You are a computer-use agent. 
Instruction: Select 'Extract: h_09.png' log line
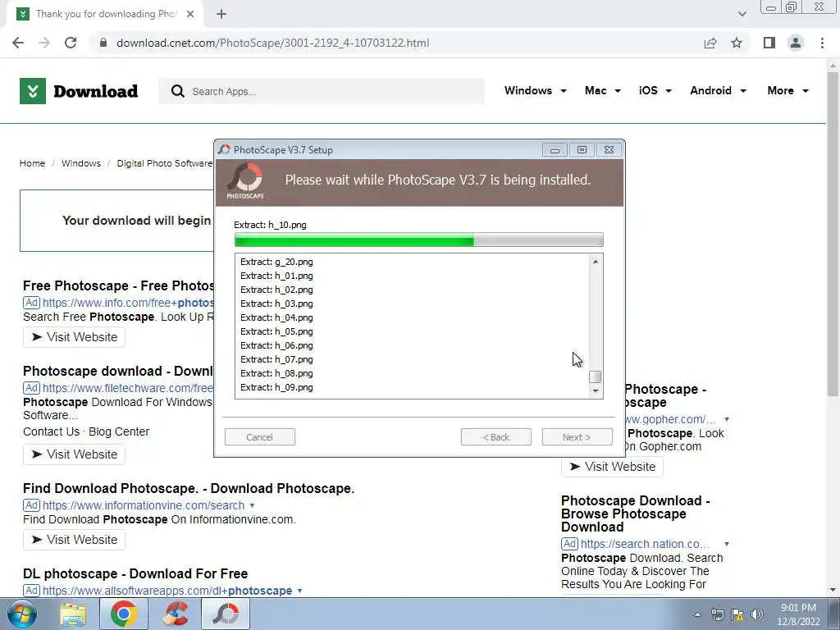tap(276, 387)
